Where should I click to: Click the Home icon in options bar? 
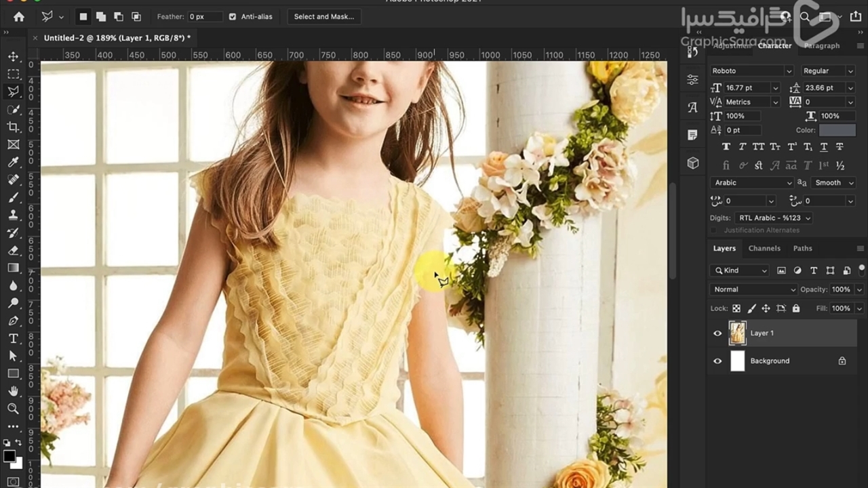(x=19, y=16)
